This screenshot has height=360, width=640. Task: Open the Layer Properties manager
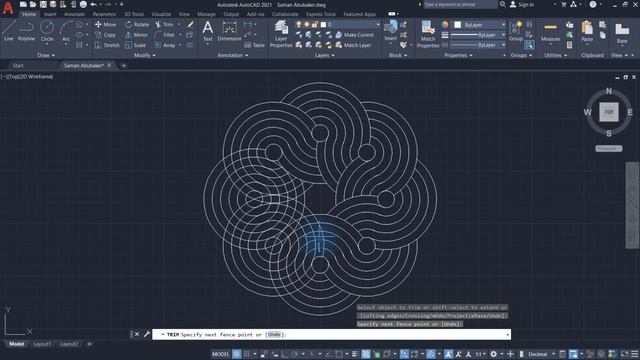click(281, 34)
